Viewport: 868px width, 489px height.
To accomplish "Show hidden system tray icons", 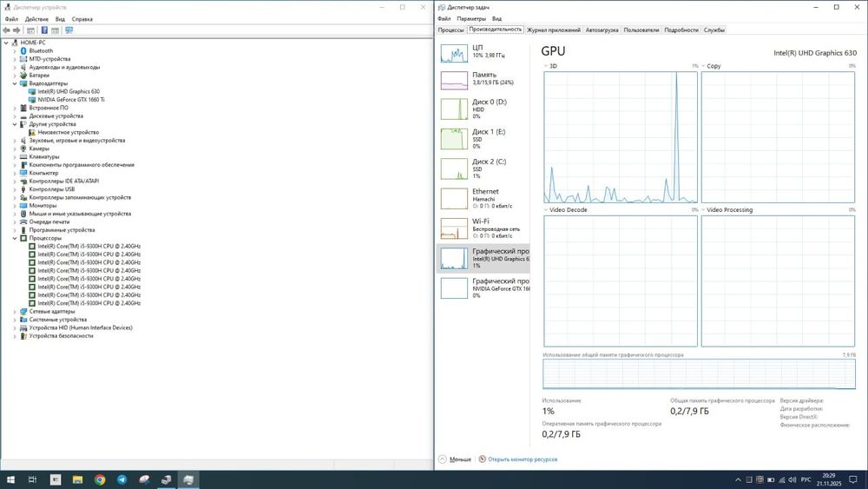I will click(x=738, y=479).
